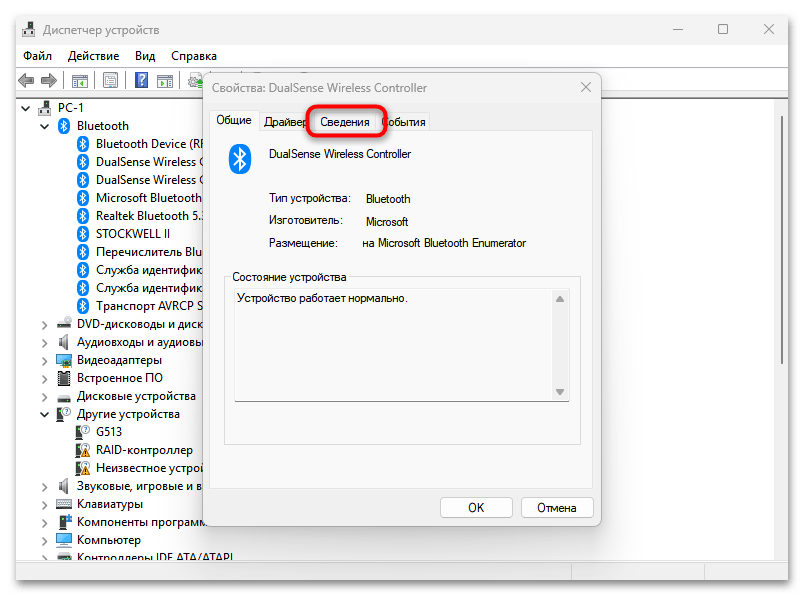
Task: Switch to the Сведения tab
Action: [345, 122]
